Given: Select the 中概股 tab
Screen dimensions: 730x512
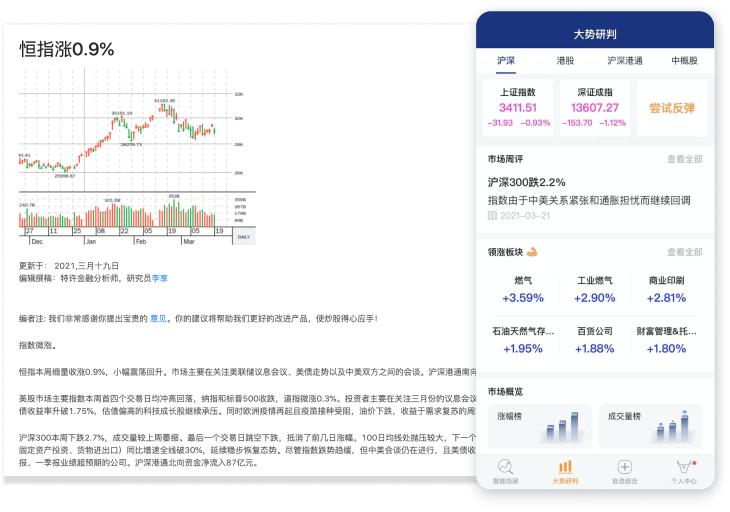Looking at the screenshot, I should click(x=684, y=61).
